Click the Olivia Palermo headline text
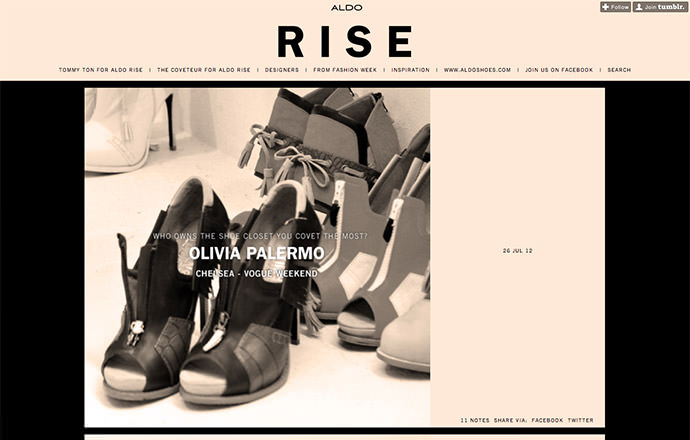Screen dimensions: 690x440 (257, 253)
